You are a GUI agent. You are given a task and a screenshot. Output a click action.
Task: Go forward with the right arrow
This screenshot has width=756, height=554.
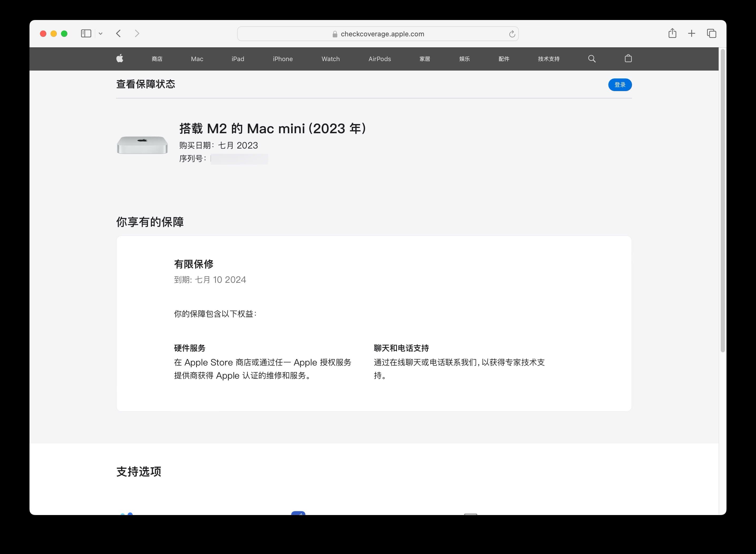[137, 33]
